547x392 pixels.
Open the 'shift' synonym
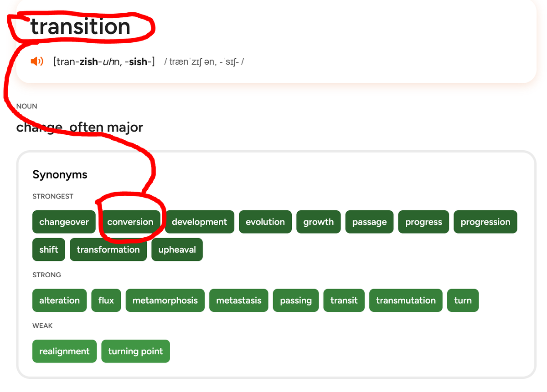click(x=49, y=249)
